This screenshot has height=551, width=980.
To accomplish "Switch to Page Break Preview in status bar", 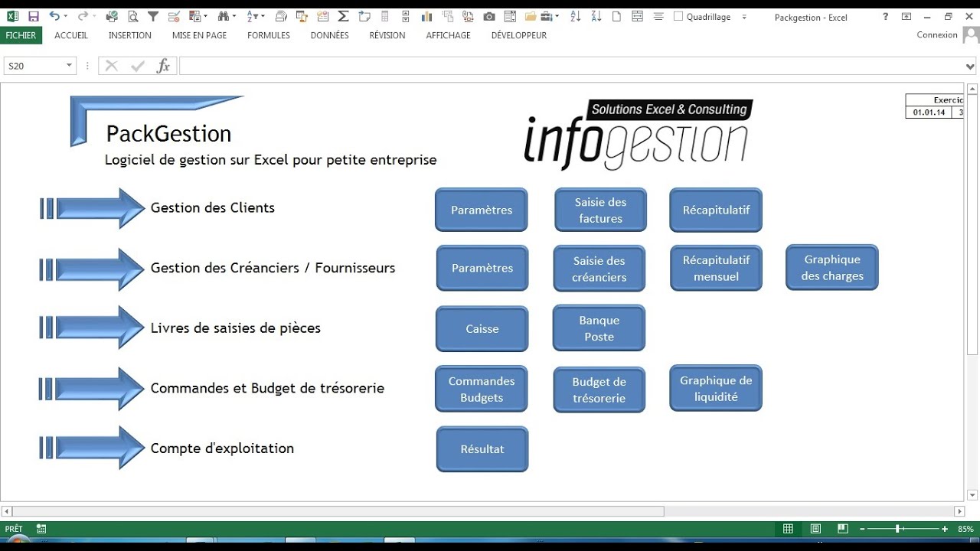I will pyautogui.click(x=843, y=529).
